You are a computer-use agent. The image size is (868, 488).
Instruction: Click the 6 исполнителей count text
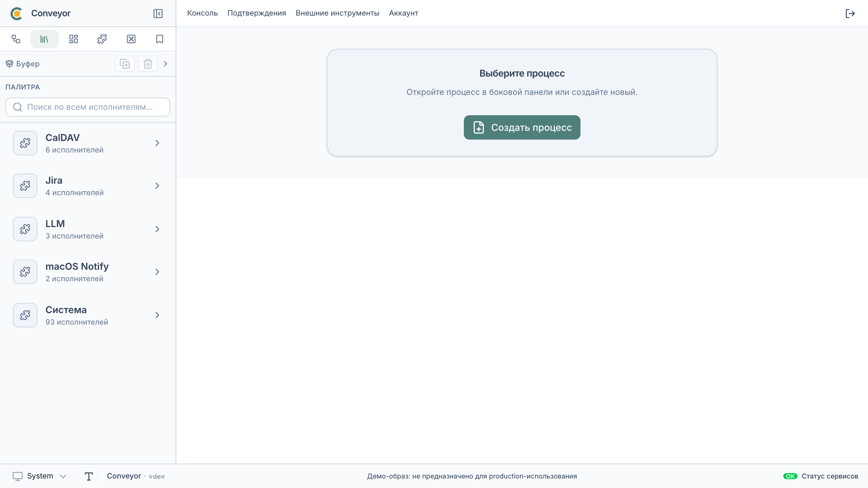pos(74,150)
